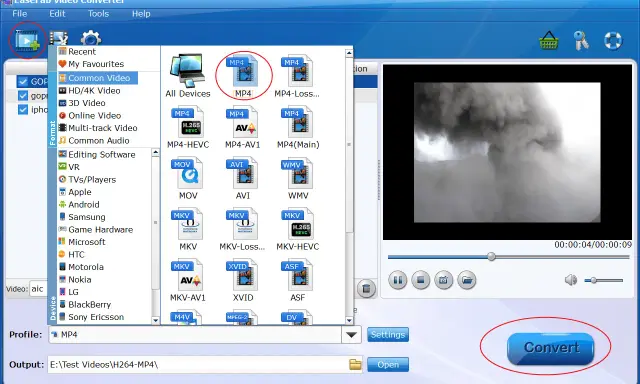This screenshot has width=640, height=384.
Task: Click the Convert button
Action: click(550, 348)
